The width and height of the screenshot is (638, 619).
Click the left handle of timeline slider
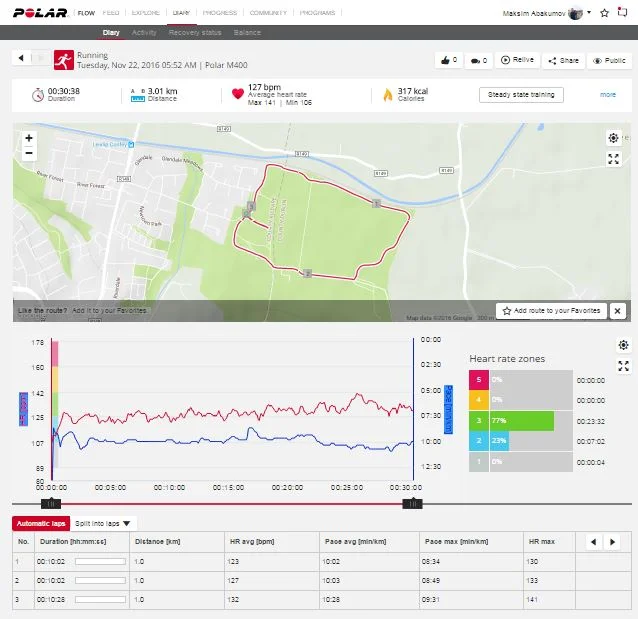pyautogui.click(x=52, y=503)
